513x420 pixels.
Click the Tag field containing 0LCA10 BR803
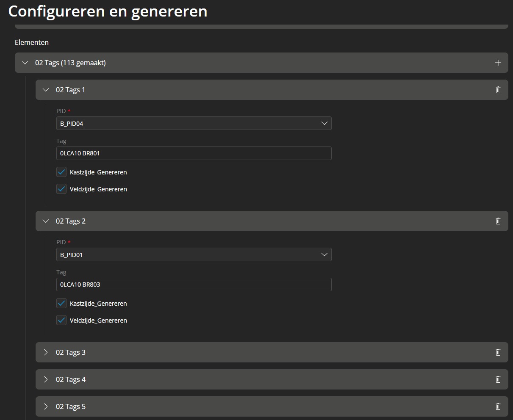(194, 285)
